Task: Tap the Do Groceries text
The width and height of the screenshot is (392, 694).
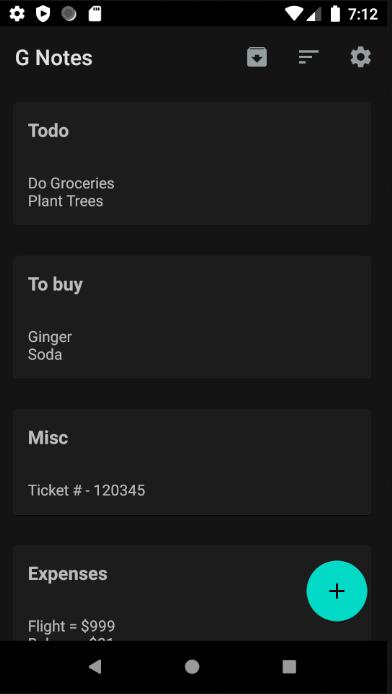Action: pos(71,183)
